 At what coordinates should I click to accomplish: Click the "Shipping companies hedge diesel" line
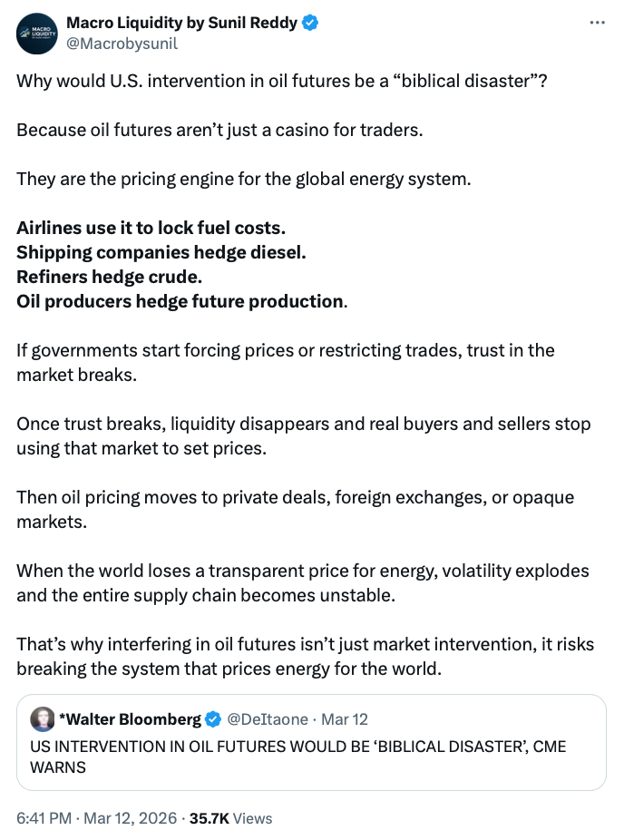[x=161, y=251]
